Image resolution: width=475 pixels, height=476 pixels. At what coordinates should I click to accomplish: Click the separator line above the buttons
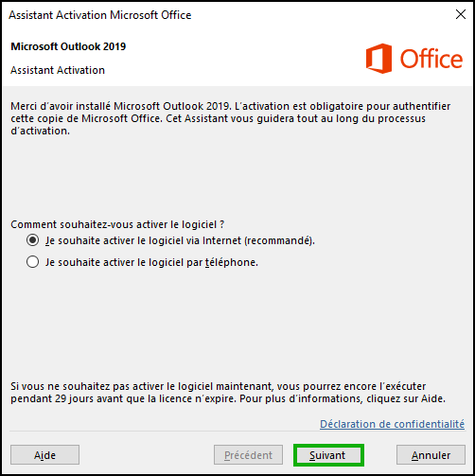[x=237, y=431]
